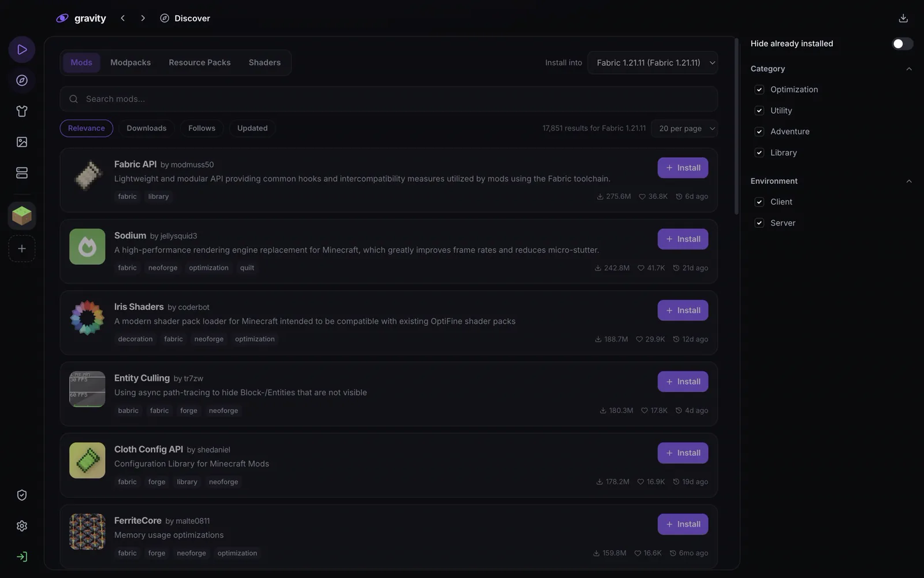Click the Play icon in the sidebar
924x578 pixels.
pyautogui.click(x=22, y=50)
